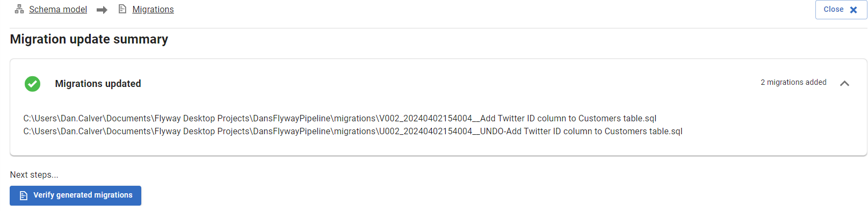Go to the Migrations breadcrumb link
The width and height of the screenshot is (868, 211).
coord(153,9)
